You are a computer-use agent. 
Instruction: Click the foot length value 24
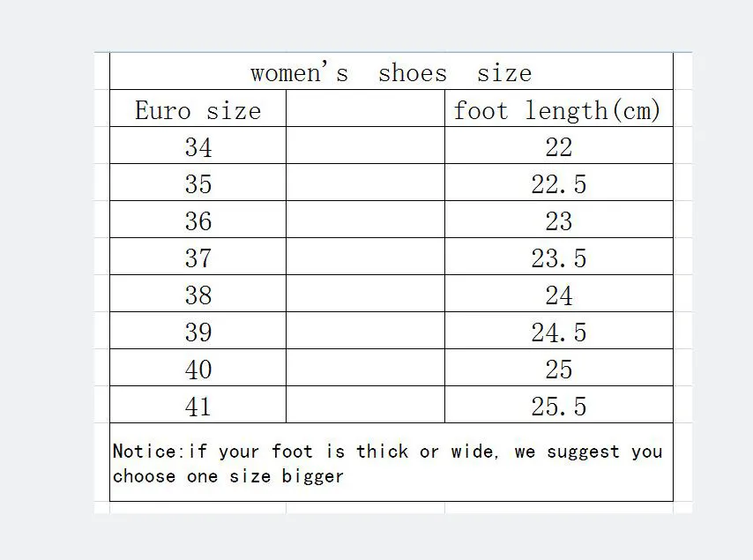point(559,293)
